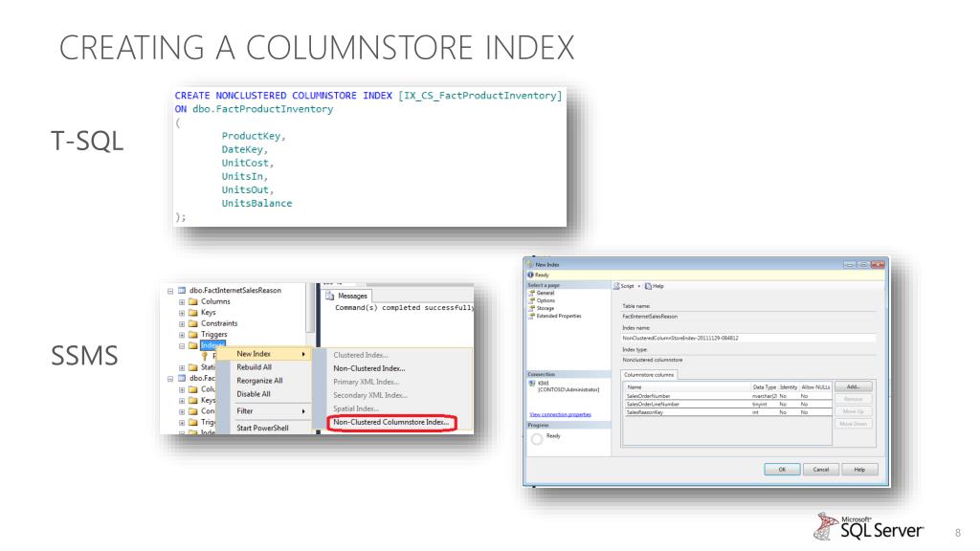
Task: Open the Script dropdown arrow
Action: (x=638, y=286)
